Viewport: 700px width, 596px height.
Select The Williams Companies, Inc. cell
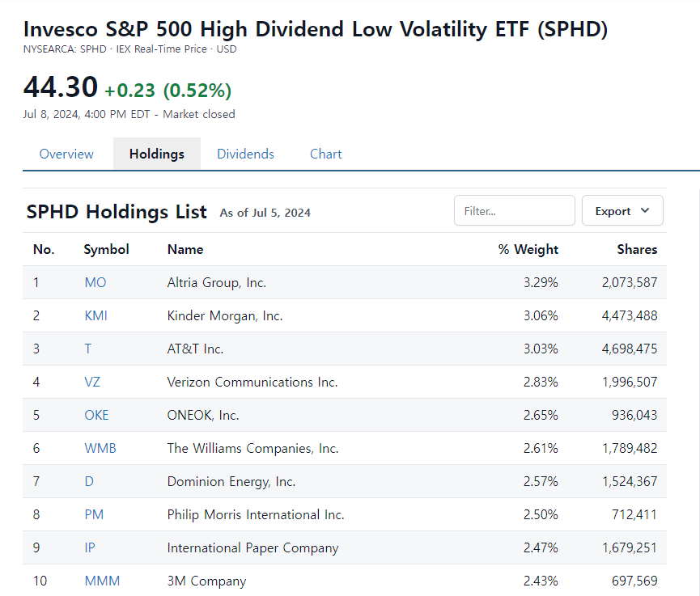[252, 448]
